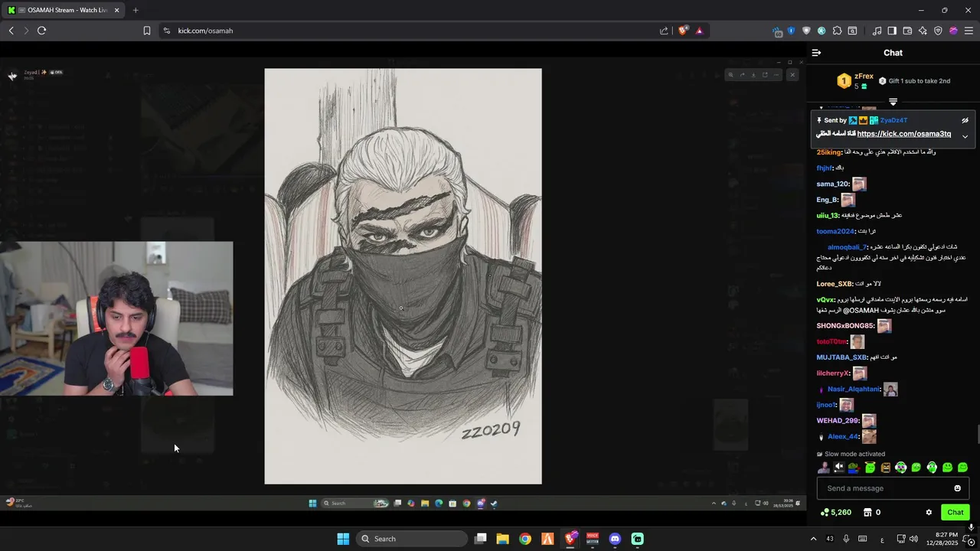Open Discord from the taskbar
The height and width of the screenshot is (551, 980).
point(615,539)
